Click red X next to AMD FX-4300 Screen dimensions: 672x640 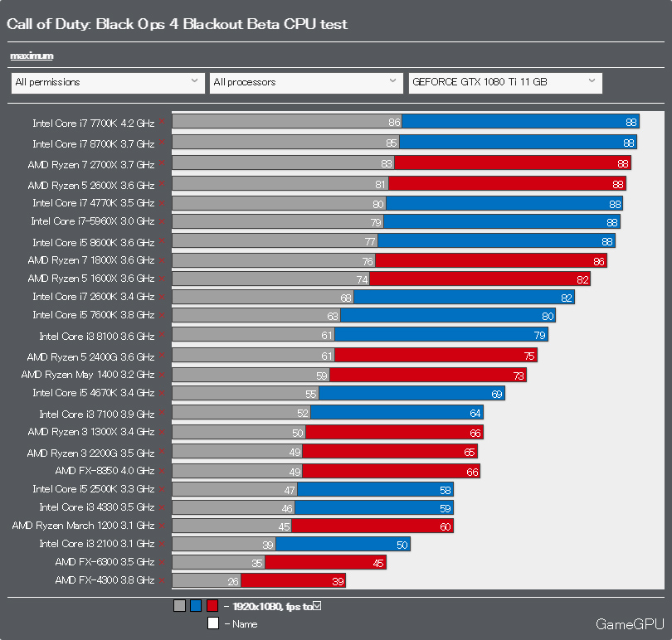pos(162,580)
